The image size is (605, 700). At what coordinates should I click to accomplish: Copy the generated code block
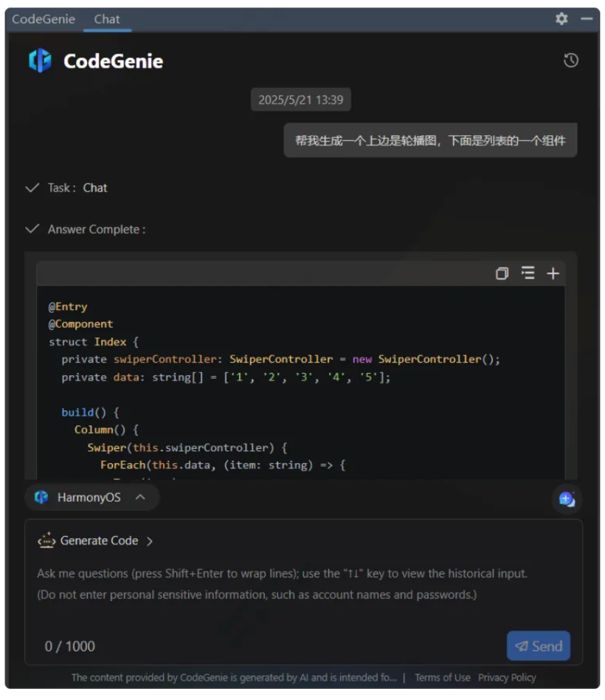click(x=502, y=273)
